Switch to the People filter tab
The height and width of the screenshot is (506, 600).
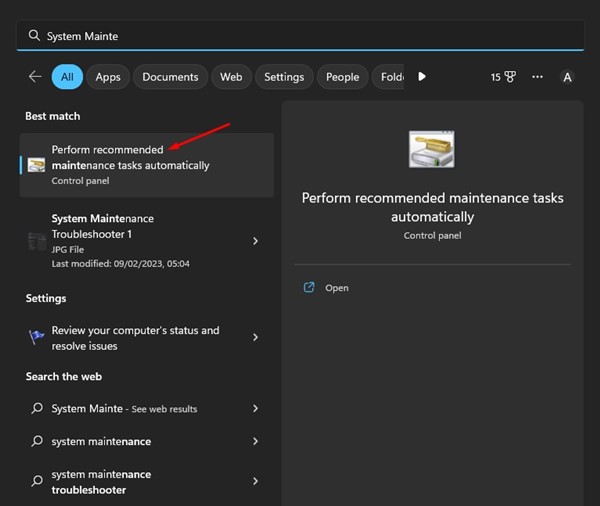tap(342, 77)
